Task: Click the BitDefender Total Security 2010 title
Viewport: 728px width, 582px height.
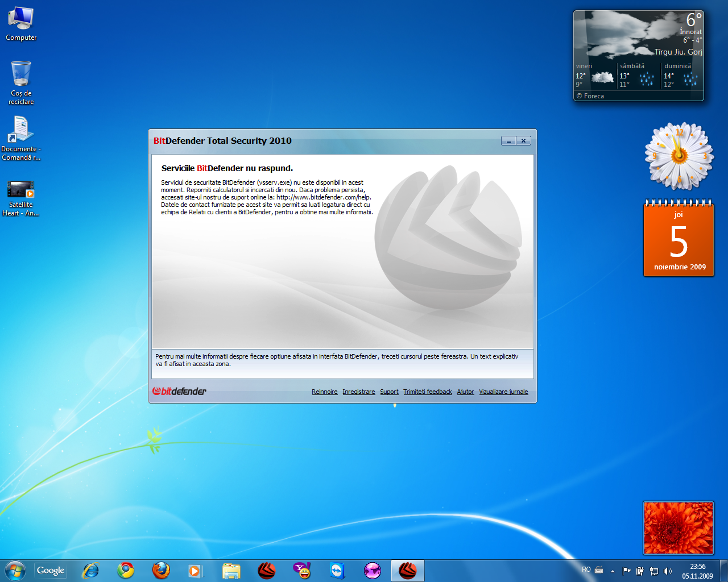Action: 222,141
